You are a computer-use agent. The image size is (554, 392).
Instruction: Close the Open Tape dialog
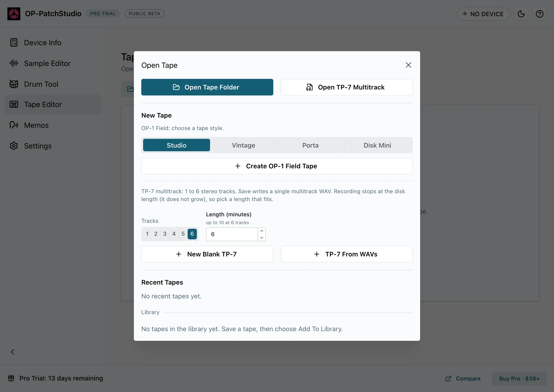pos(408,65)
